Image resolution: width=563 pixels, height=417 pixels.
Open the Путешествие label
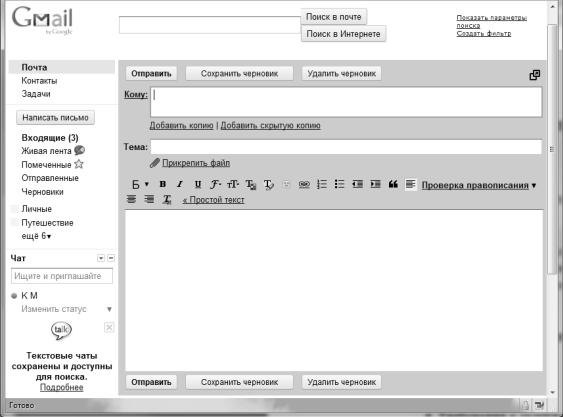pyautogui.click(x=47, y=223)
